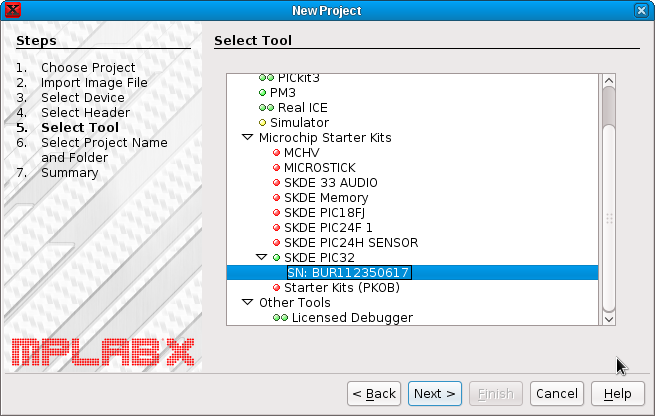The image size is (655, 416).
Task: Click the red dot beside Starter Kits (PKOB)
Action: pos(276,288)
